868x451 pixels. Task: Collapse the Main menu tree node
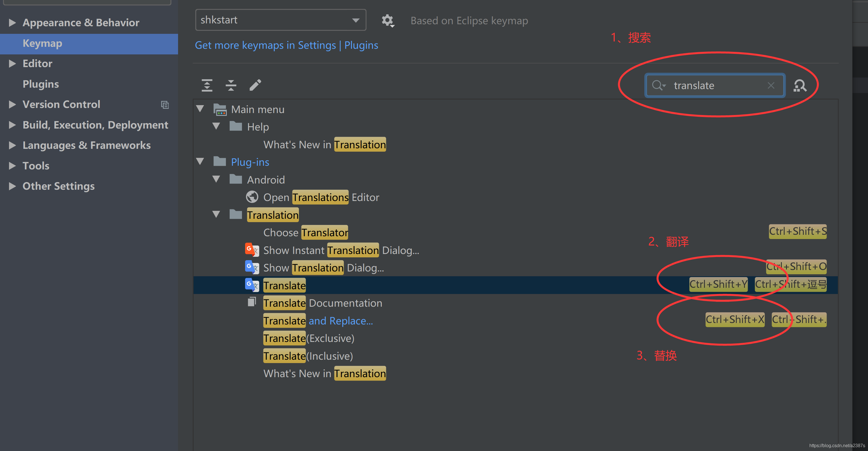pos(200,109)
